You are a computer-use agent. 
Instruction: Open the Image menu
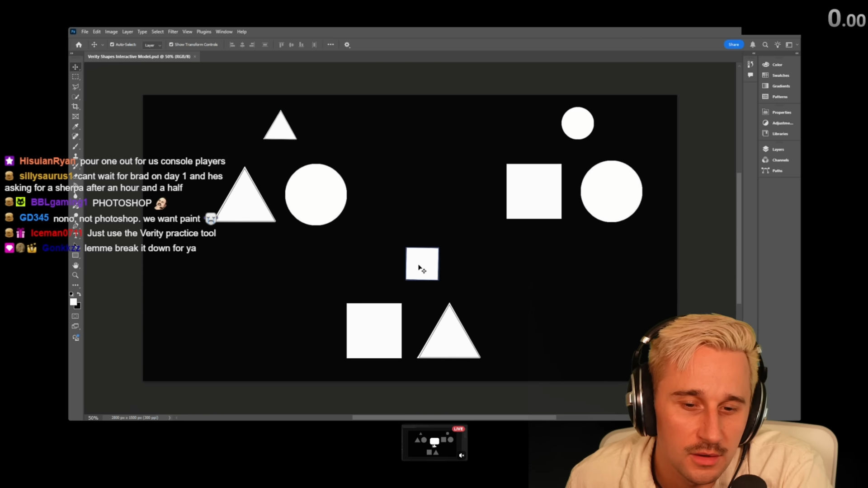(x=111, y=32)
